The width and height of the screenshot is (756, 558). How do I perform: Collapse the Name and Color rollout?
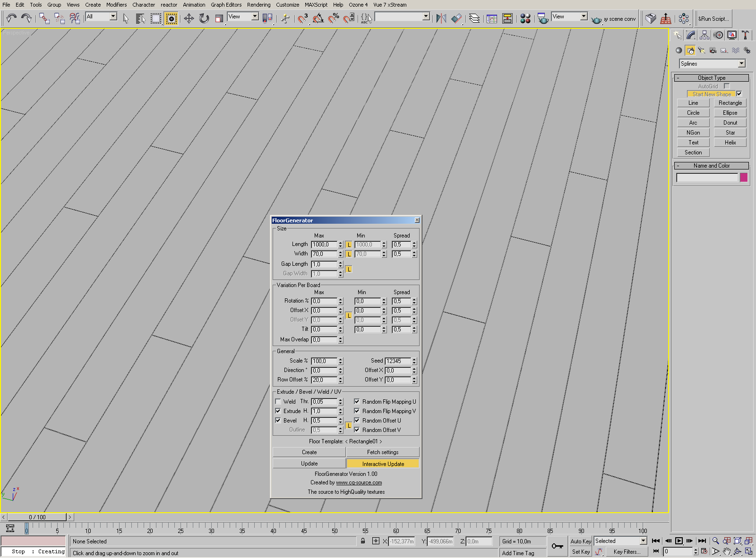(712, 166)
